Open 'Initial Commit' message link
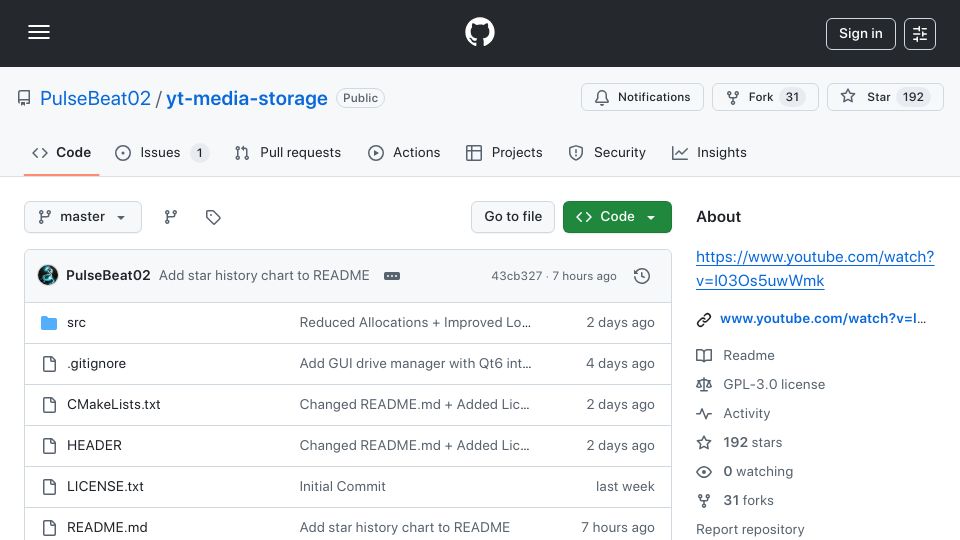Screen dimensions: 960x540 [342, 487]
